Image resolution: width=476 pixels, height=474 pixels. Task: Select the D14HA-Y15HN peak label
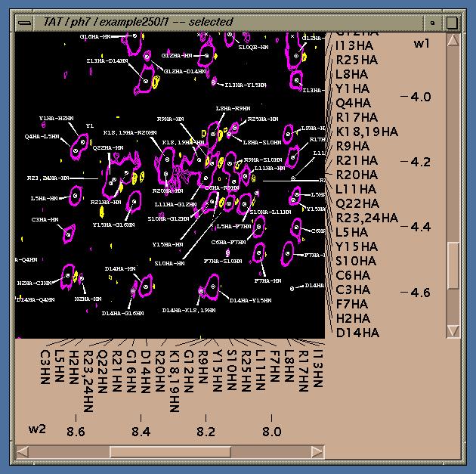coord(249,301)
